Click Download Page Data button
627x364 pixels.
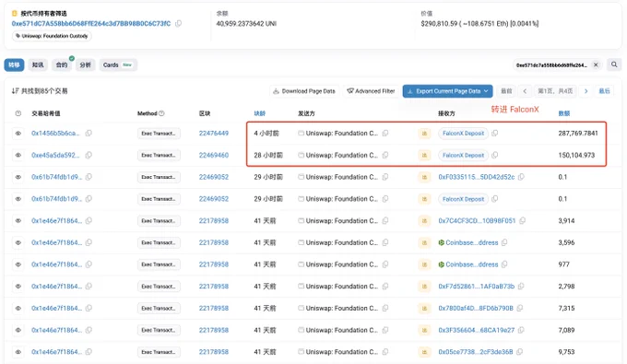pos(304,91)
